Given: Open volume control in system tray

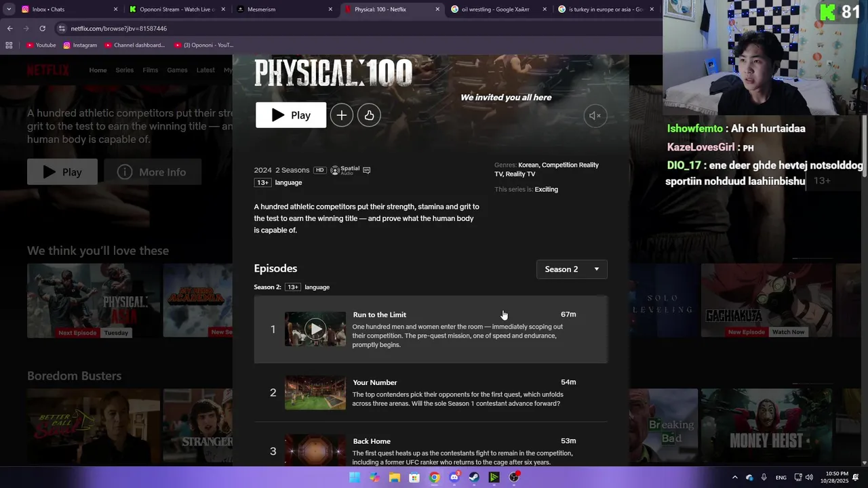Looking at the screenshot, I should pyautogui.click(x=809, y=477).
